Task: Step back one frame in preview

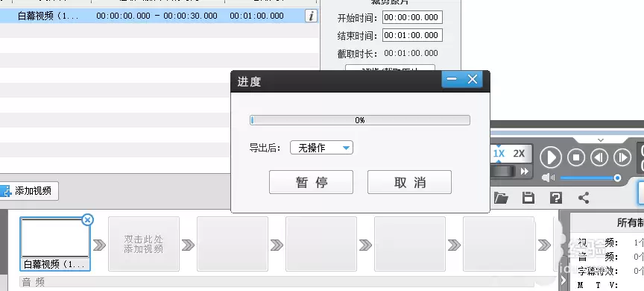Action: 599,157
